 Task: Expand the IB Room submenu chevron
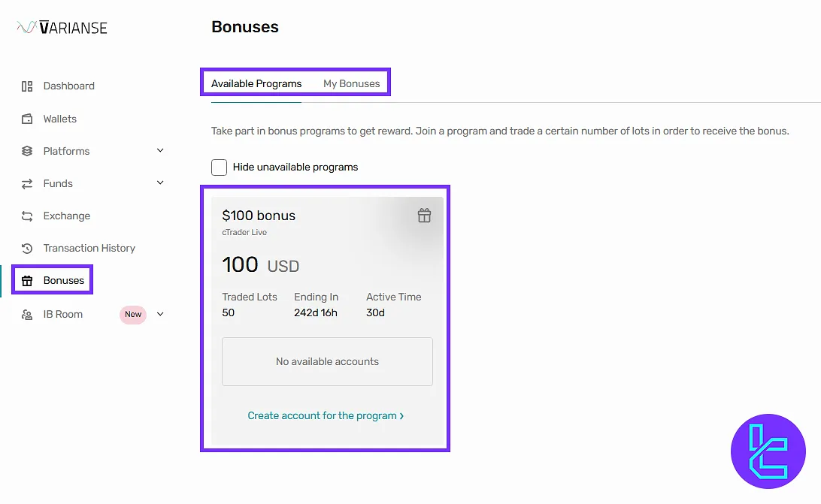tap(160, 314)
